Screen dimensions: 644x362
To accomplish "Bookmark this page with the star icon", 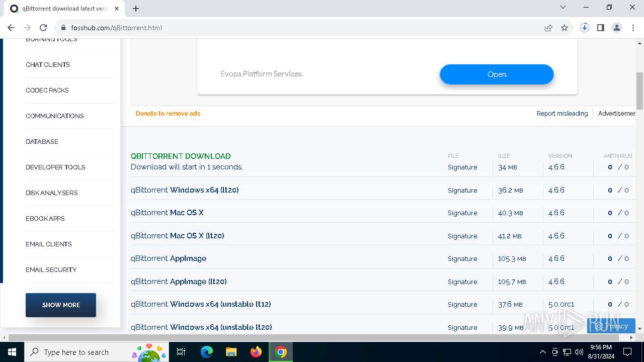I will pos(565,28).
